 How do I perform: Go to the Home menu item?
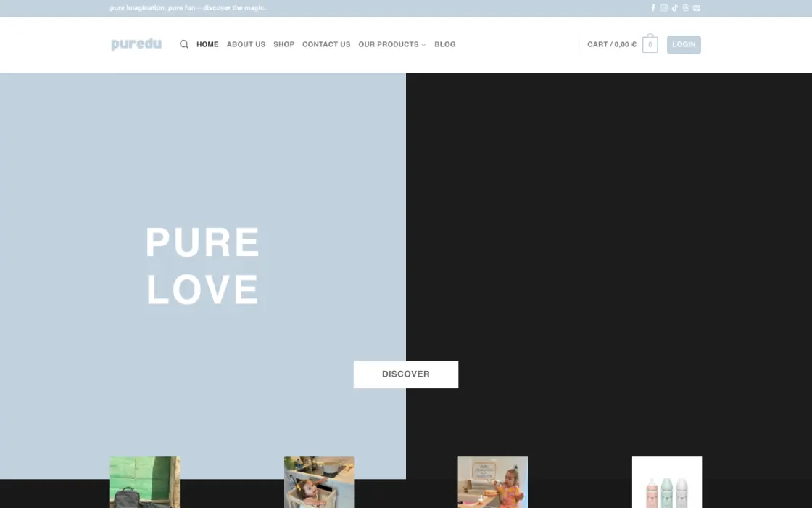tap(207, 44)
